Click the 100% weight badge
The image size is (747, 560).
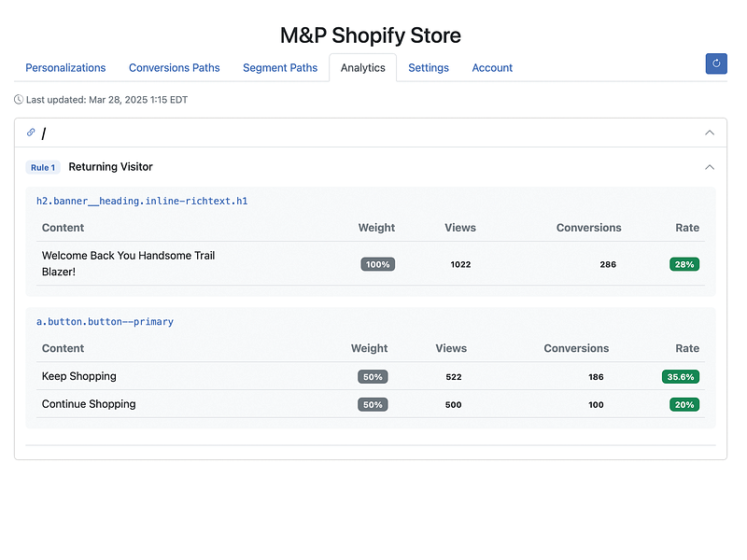(378, 264)
